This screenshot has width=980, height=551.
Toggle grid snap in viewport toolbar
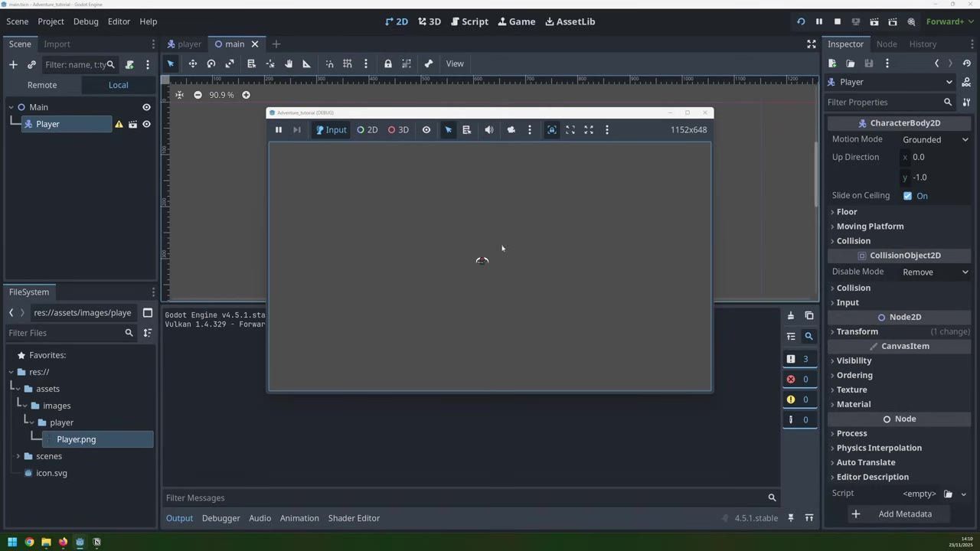(x=348, y=64)
